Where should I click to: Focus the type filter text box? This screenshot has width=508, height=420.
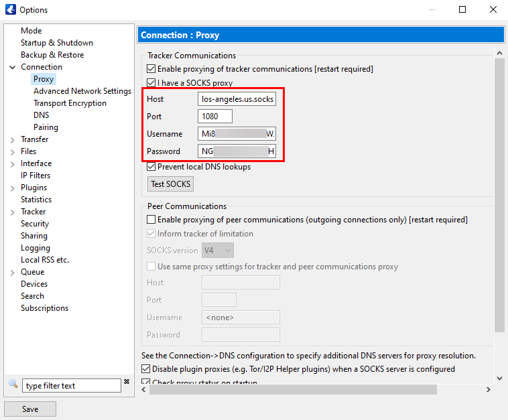72,386
